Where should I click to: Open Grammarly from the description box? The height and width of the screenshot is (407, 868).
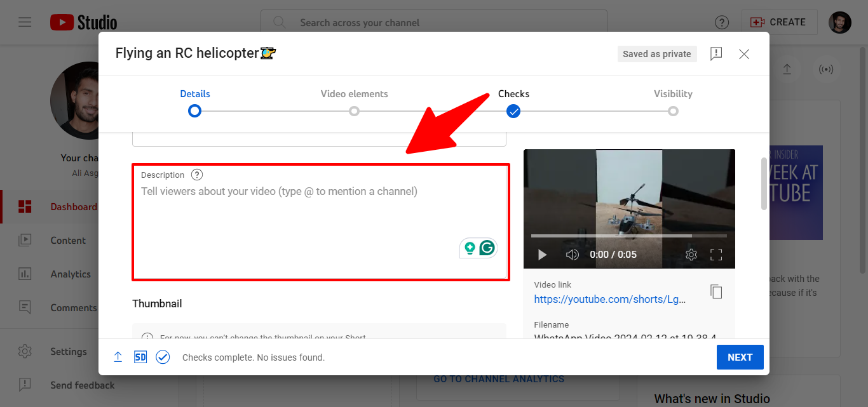pos(487,248)
